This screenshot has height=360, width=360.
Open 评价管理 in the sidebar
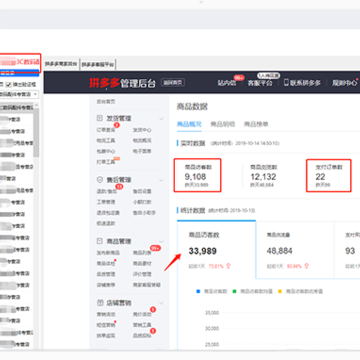click(142, 274)
